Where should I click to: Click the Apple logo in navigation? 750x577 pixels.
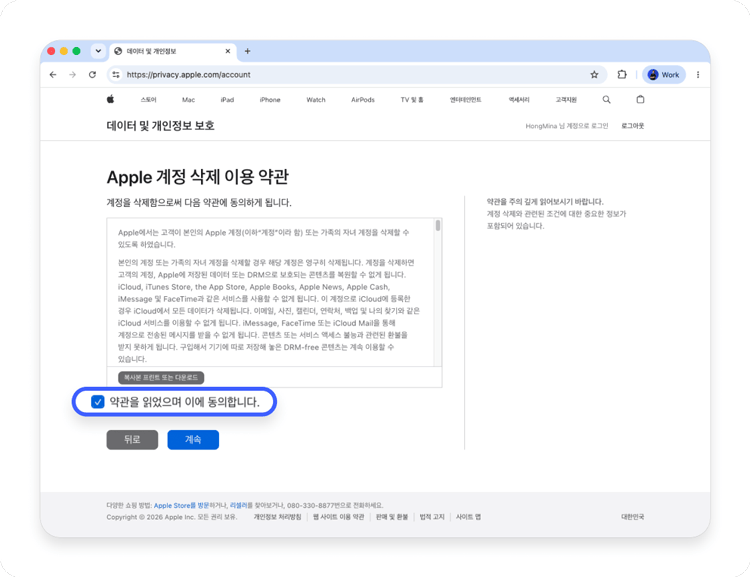pos(110,100)
